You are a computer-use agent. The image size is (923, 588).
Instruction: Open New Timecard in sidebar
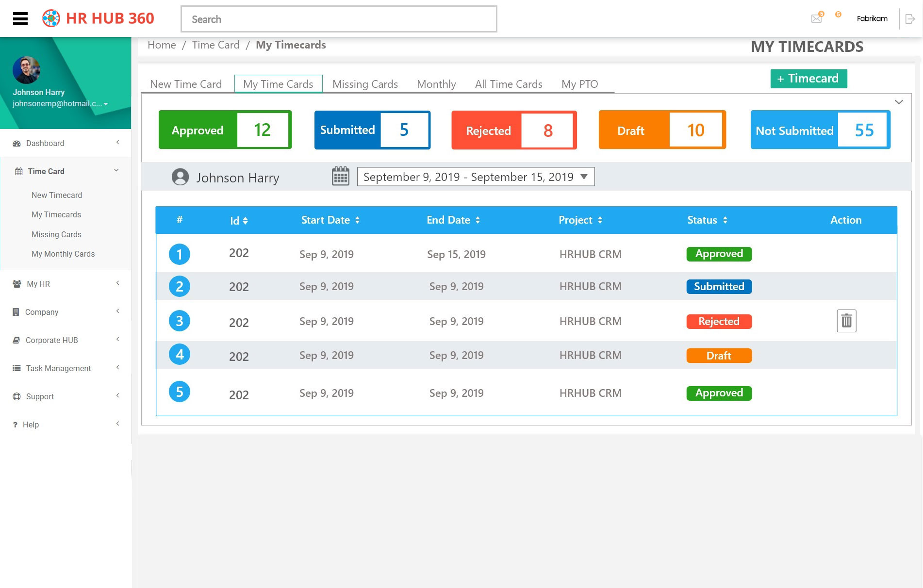pyautogui.click(x=57, y=195)
